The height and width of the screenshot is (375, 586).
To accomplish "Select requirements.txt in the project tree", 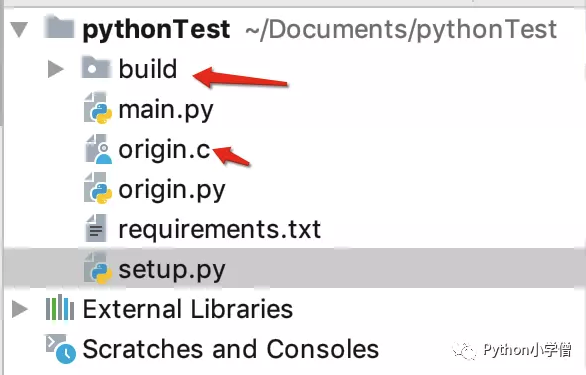I will click(219, 229).
